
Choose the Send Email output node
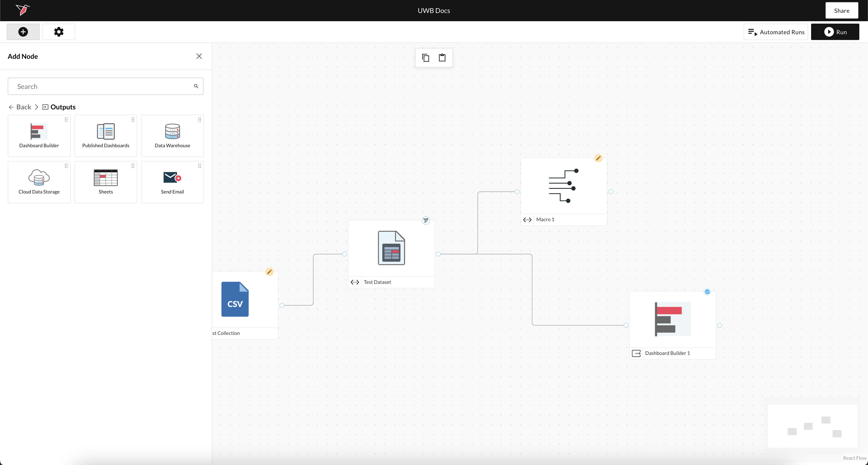[x=172, y=182]
